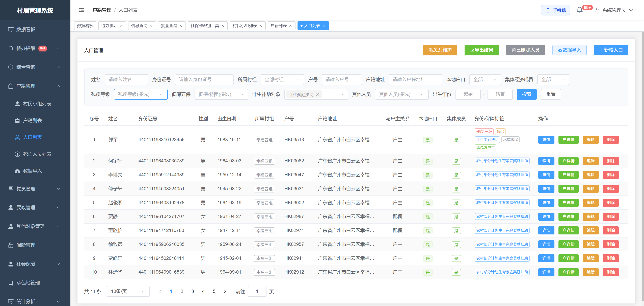Screen dimensions: 644x306
Task: Click 户详情 for 贾静
Action: pyautogui.click(x=569, y=217)
